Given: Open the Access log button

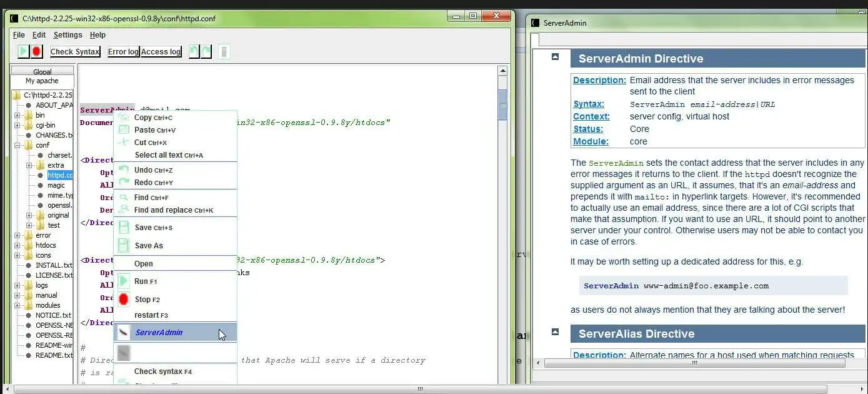Looking at the screenshot, I should click(161, 51).
